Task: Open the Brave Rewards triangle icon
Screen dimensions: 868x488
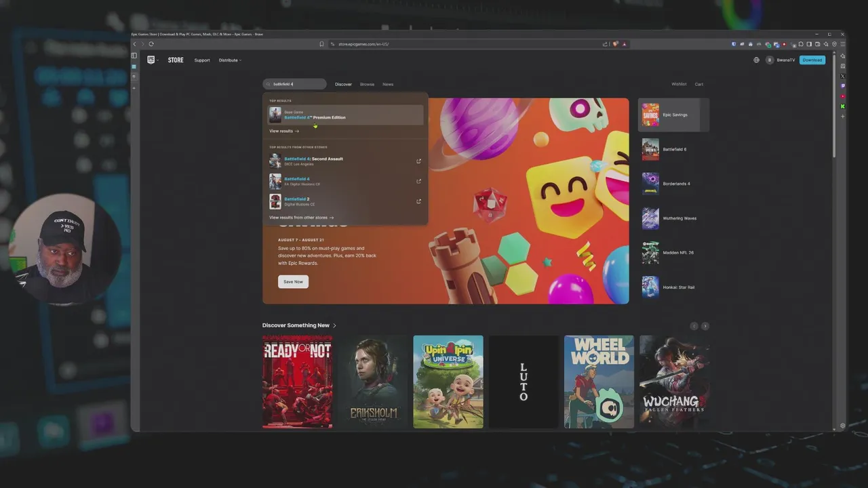Action: (624, 44)
